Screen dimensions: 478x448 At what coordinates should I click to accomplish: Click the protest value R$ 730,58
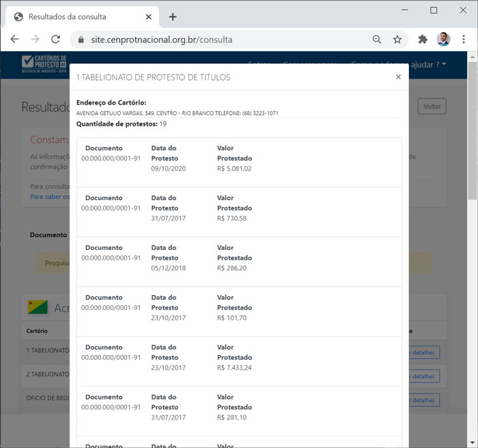pyautogui.click(x=231, y=218)
